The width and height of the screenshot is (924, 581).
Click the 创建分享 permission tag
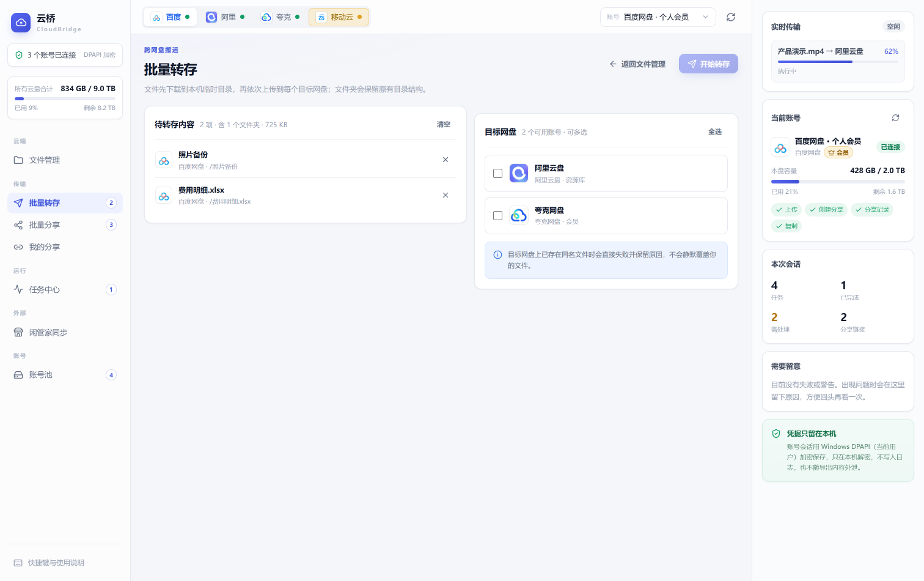coord(826,210)
